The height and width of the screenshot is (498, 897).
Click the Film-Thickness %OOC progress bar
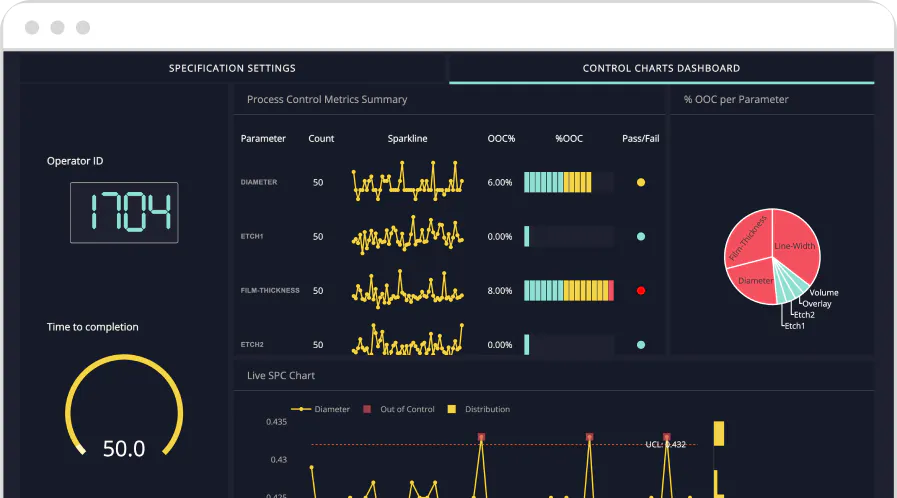(x=569, y=290)
